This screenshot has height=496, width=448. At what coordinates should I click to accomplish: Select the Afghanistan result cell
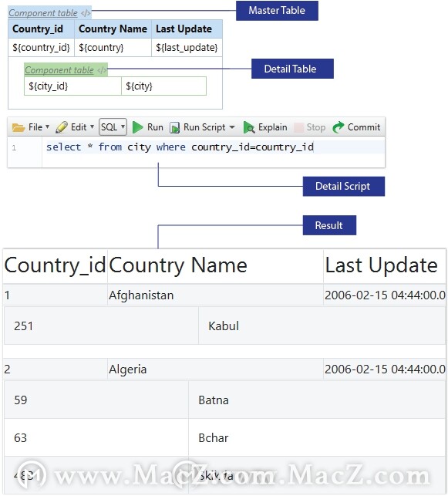[215, 295]
